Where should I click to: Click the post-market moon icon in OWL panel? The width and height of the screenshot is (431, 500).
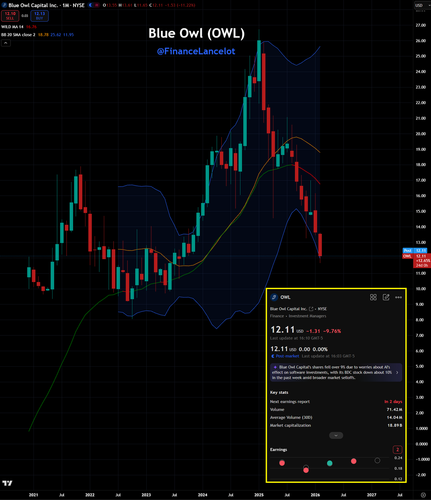click(x=273, y=356)
